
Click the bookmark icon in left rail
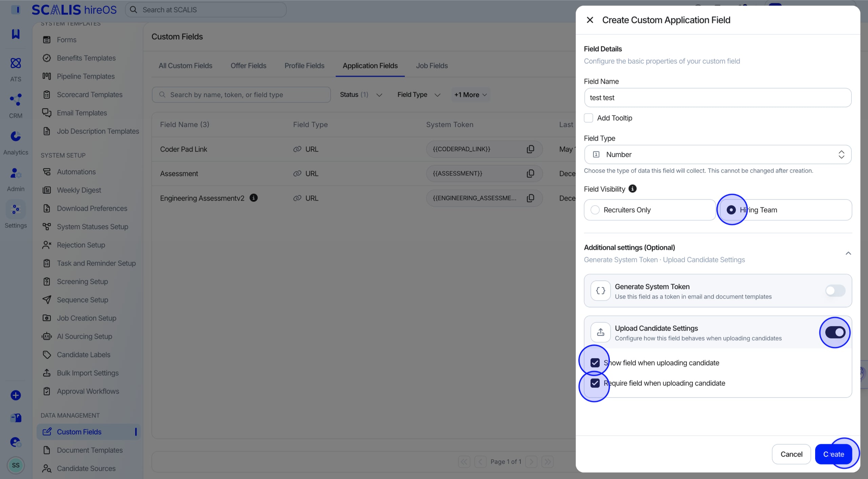pyautogui.click(x=16, y=34)
